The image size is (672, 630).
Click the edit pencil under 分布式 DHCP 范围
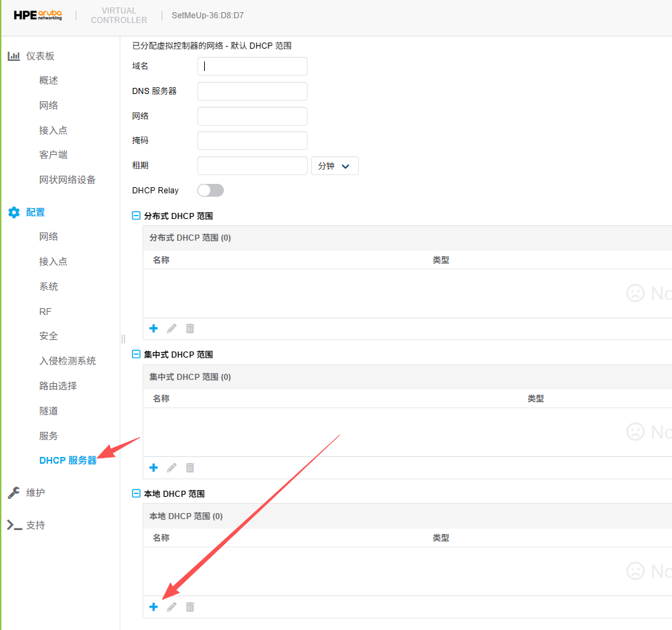pos(172,329)
